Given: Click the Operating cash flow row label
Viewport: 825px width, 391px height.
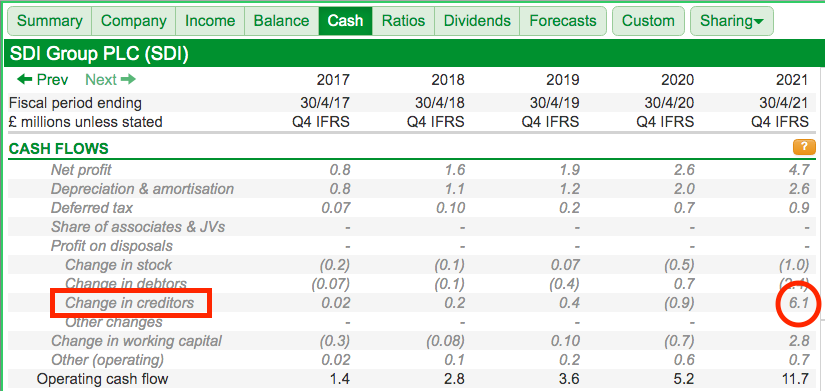Looking at the screenshot, I should tap(103, 378).
